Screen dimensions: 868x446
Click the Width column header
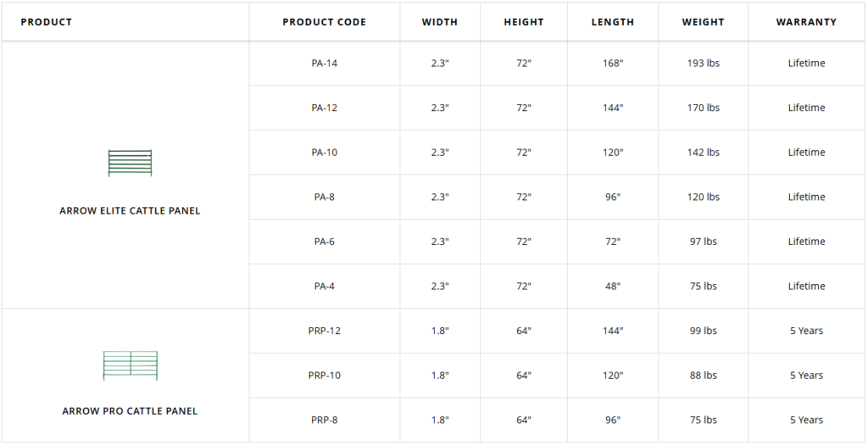439,22
